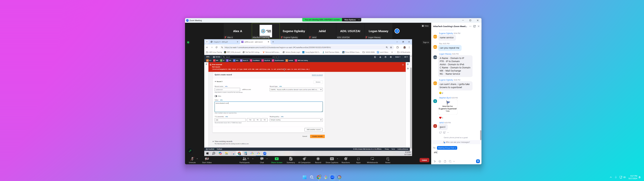Toggle the microphone with Unmute
This screenshot has width=644, height=181.
pyautogui.click(x=192, y=160)
